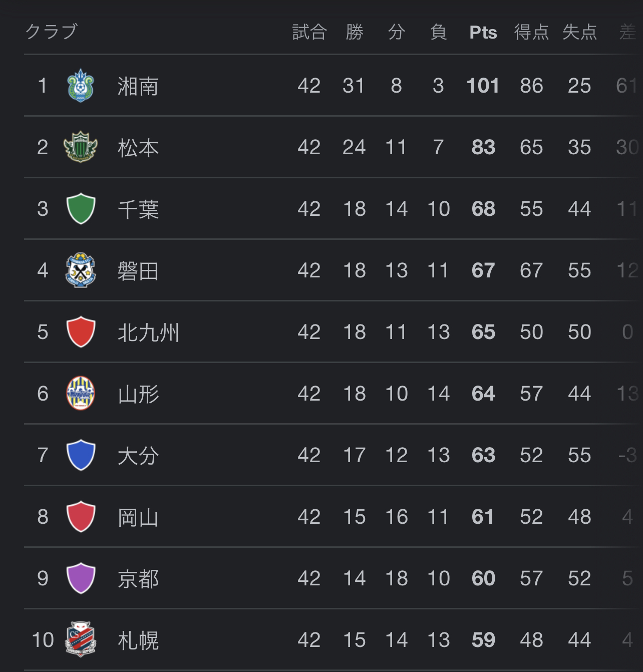
Task: Click the Sapporo club crest icon
Action: [x=81, y=639]
